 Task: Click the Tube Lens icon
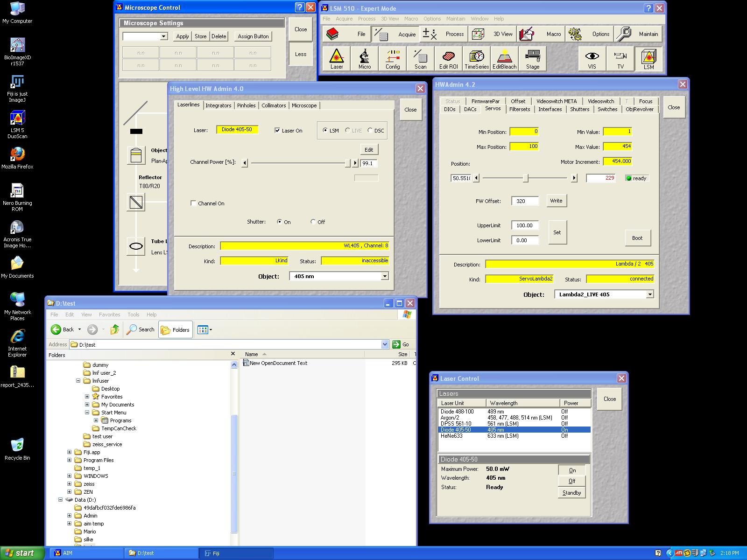[136, 246]
